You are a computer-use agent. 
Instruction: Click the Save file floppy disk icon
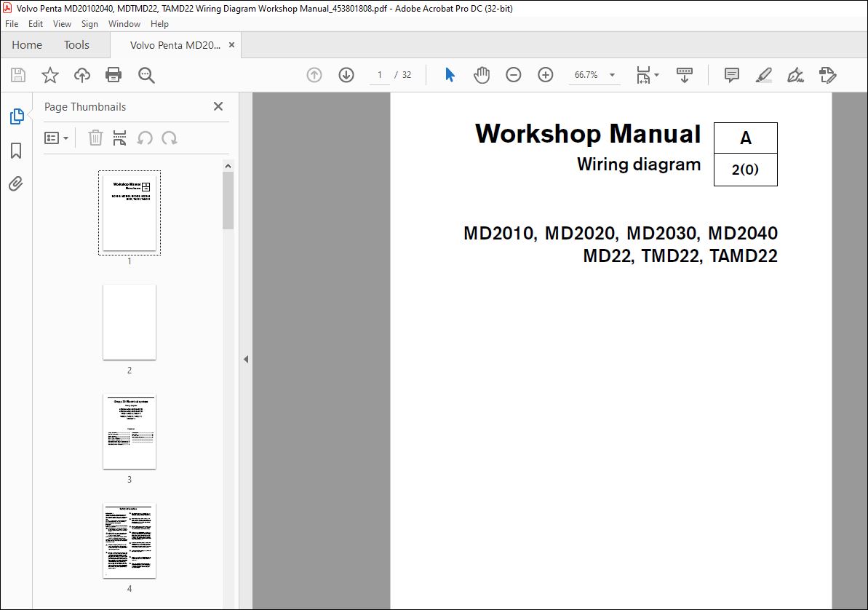click(18, 75)
